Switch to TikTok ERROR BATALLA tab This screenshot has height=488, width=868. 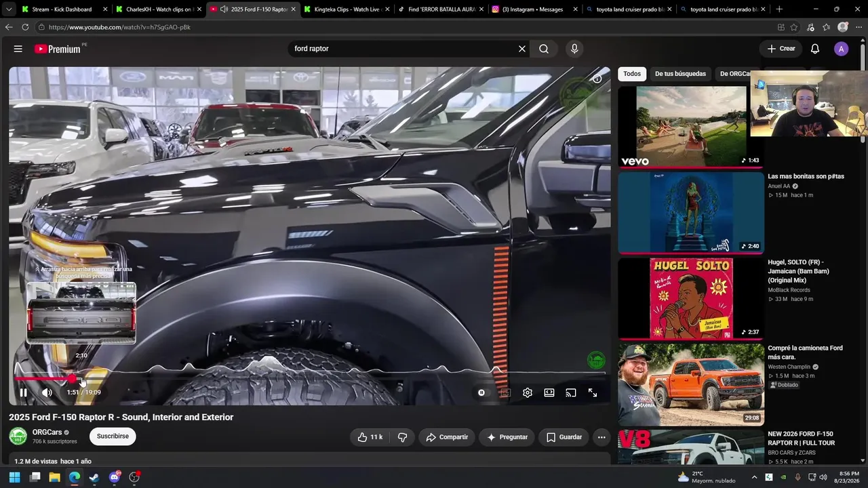(x=439, y=9)
